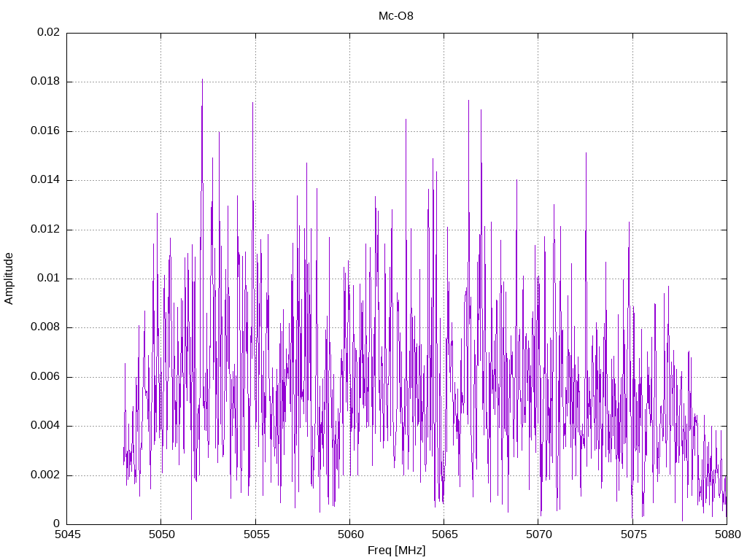Click the plot title Mc-O8
Image resolution: width=747 pixels, height=560 pixels.
pos(396,16)
